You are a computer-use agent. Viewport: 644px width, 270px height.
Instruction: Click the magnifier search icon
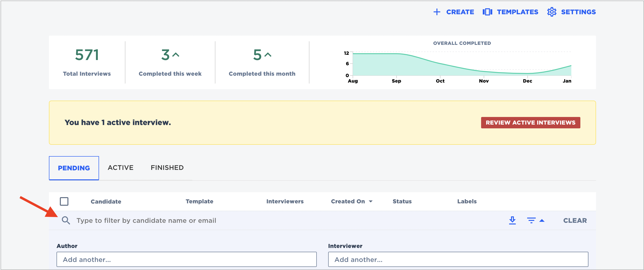pyautogui.click(x=66, y=221)
